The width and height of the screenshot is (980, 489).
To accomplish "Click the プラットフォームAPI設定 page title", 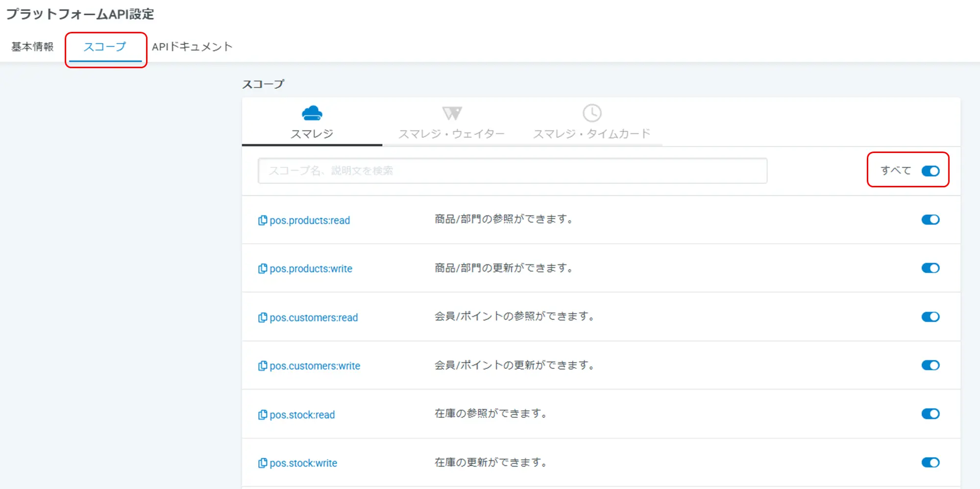I will coord(80,14).
